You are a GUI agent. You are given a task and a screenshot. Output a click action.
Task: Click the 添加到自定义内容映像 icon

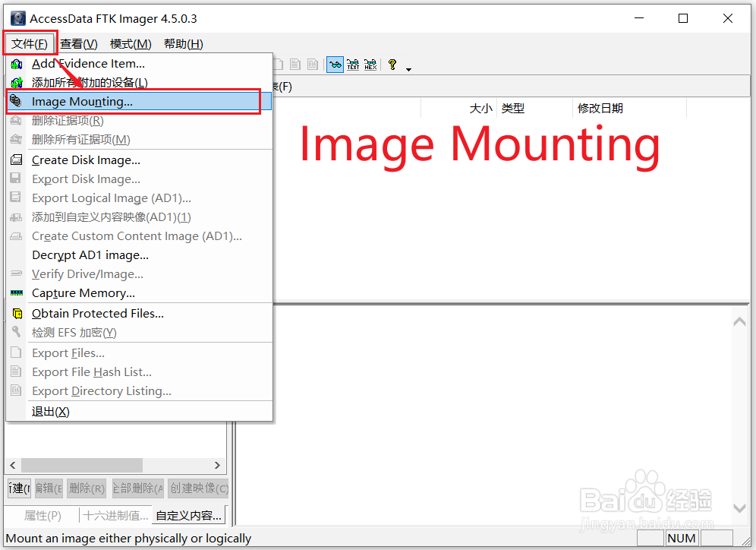point(17,217)
